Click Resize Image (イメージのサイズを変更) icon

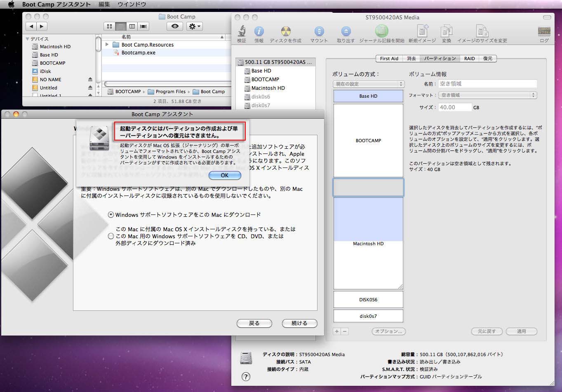click(x=482, y=31)
